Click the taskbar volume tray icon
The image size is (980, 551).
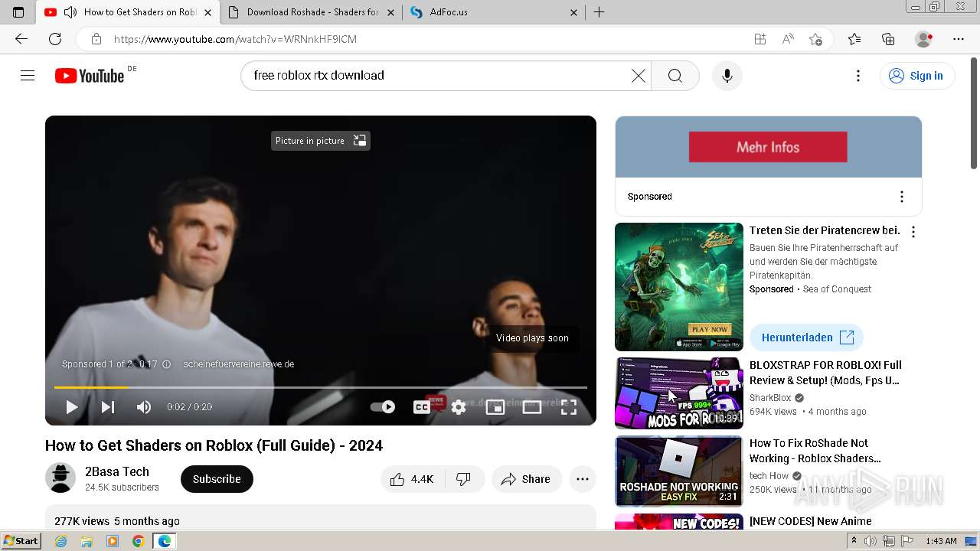click(x=870, y=541)
